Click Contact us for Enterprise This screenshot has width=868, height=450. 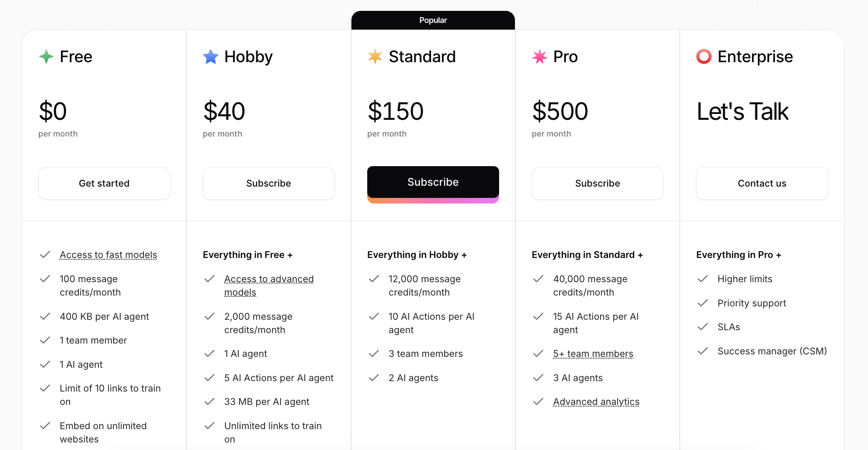(762, 183)
